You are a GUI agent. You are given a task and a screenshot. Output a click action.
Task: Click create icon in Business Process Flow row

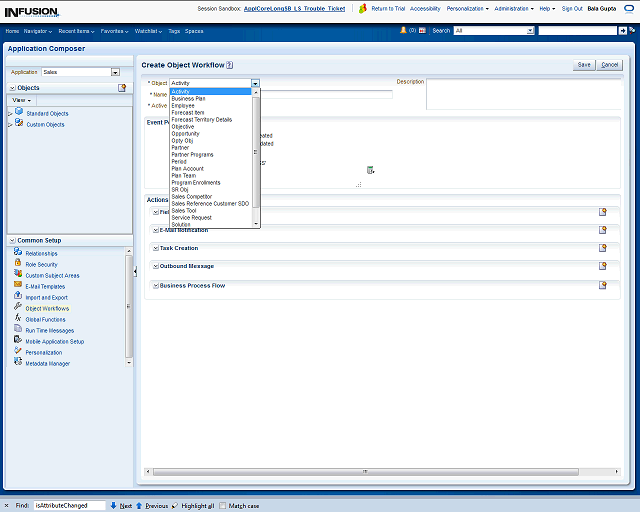pos(603,285)
